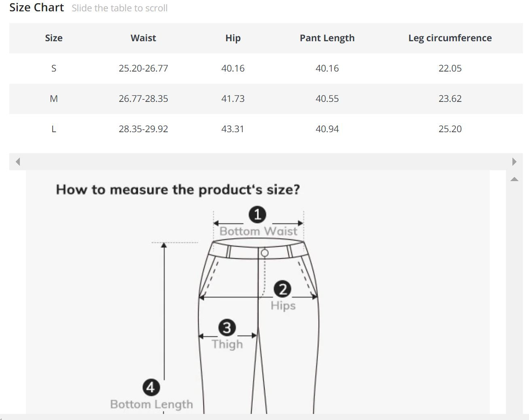Click the Waist column header

[143, 38]
